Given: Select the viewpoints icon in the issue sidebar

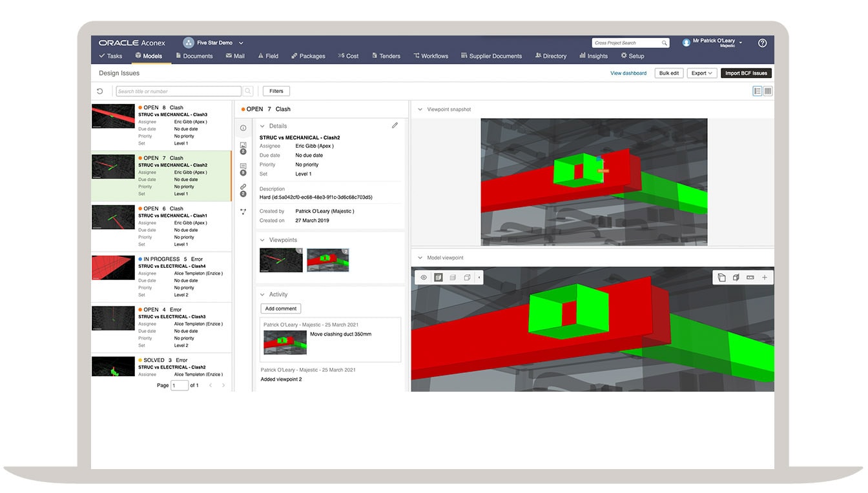Looking at the screenshot, I should click(243, 146).
